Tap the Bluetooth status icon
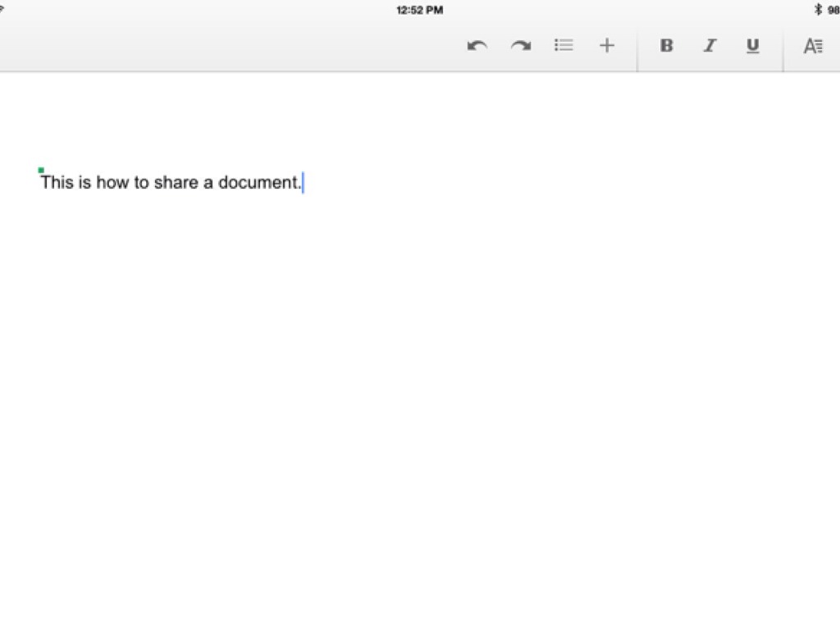840x630 pixels. point(818,10)
